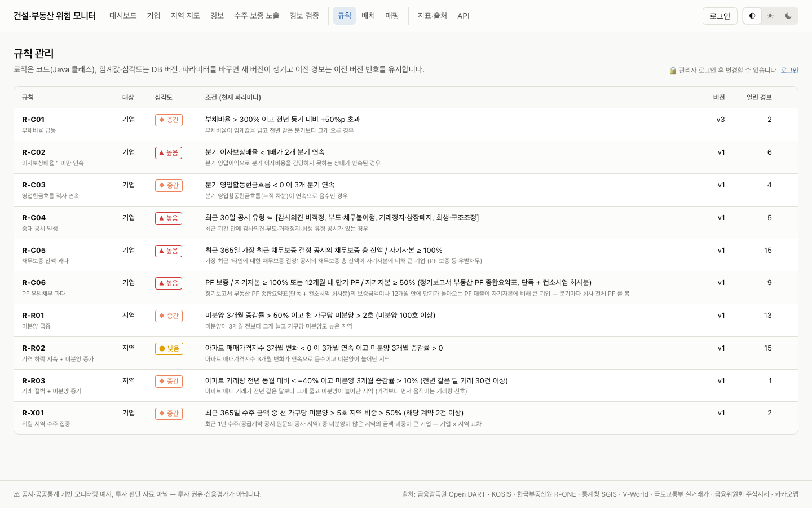The width and height of the screenshot is (812, 508).
Task: Switch to dark theme moon icon
Action: pos(788,16)
